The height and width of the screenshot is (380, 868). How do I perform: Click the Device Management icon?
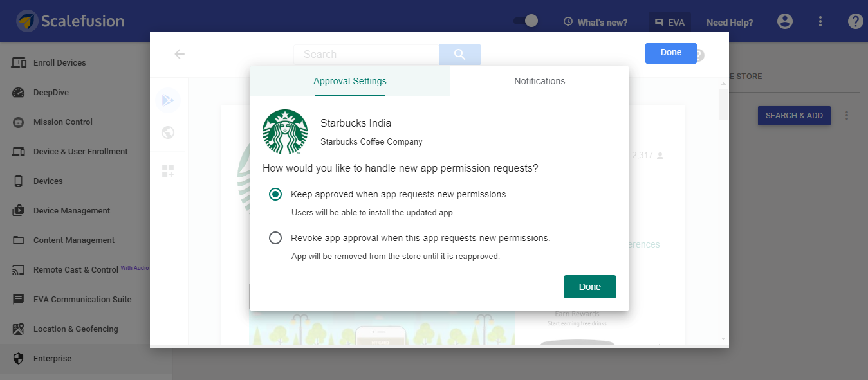pyautogui.click(x=19, y=211)
